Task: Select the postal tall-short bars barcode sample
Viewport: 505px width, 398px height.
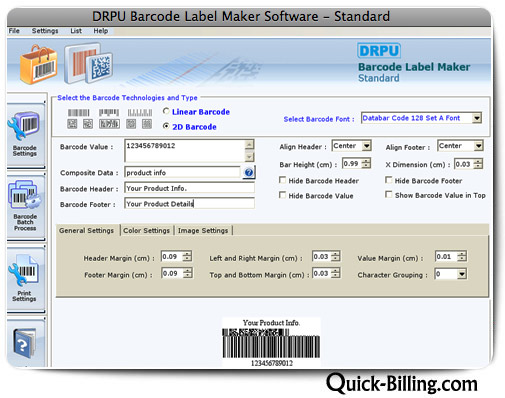Action: click(x=139, y=113)
